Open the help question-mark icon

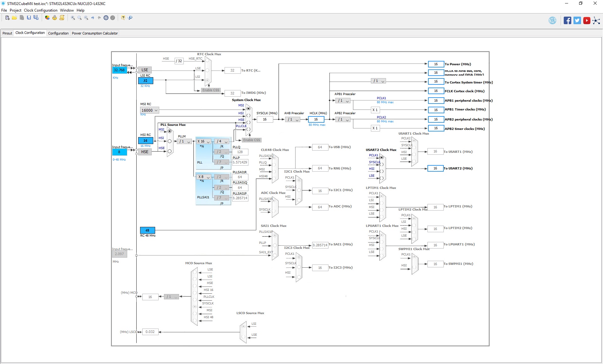(x=122, y=18)
